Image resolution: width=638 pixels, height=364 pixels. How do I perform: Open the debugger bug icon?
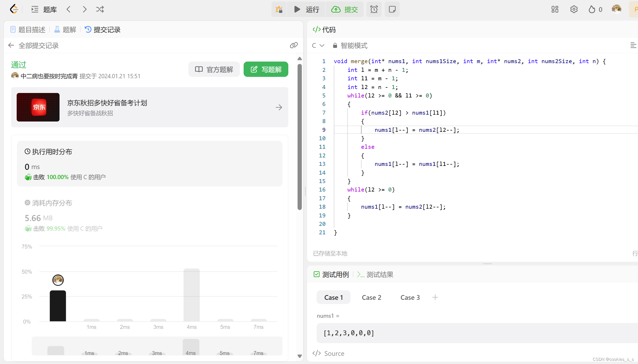(x=279, y=9)
